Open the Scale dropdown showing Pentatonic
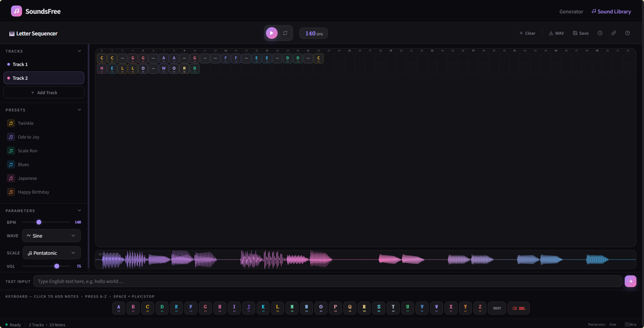Viewport: 644px width, 328px height. [x=52, y=253]
